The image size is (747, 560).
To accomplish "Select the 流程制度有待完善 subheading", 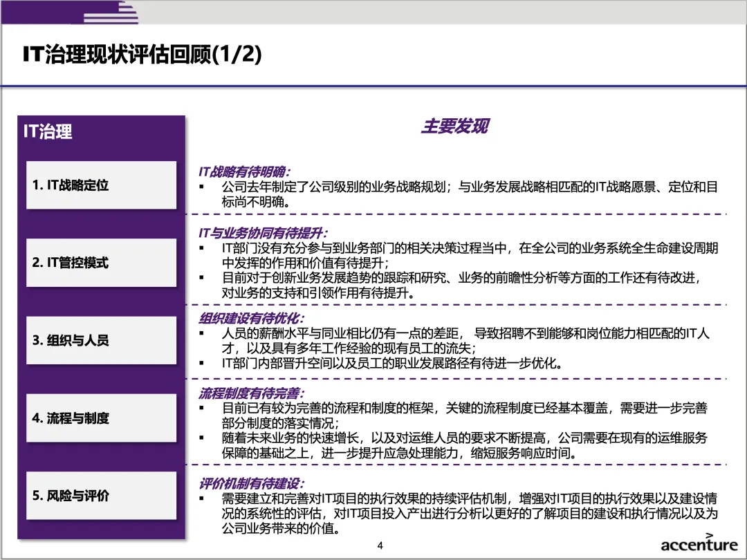I will [251, 393].
